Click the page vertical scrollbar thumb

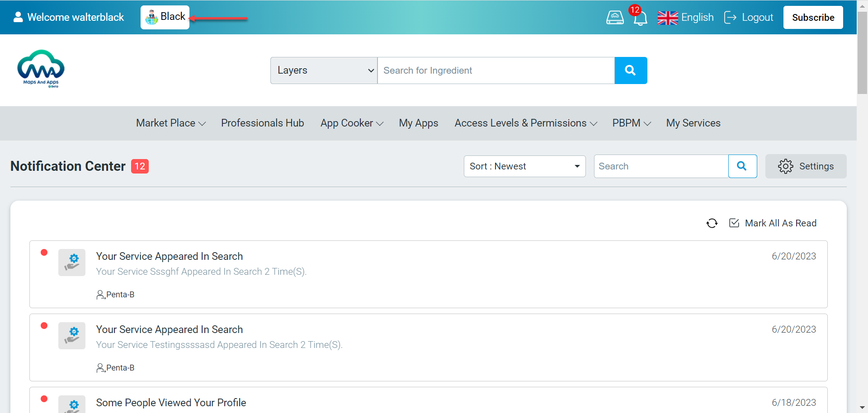(x=863, y=52)
